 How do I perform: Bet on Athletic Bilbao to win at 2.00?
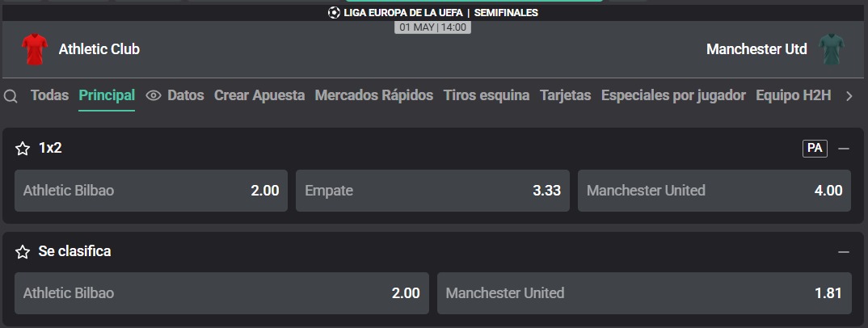coord(151,191)
